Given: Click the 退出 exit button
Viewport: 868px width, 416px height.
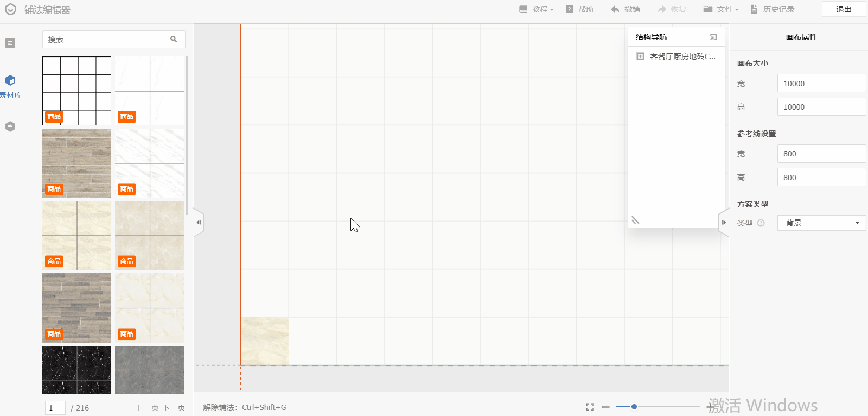Looking at the screenshot, I should [843, 9].
